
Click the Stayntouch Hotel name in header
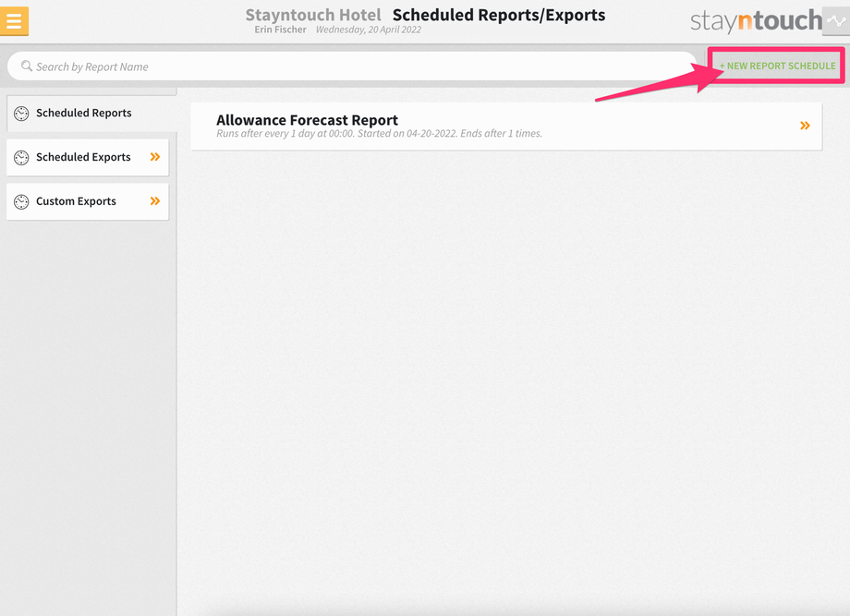pos(313,15)
